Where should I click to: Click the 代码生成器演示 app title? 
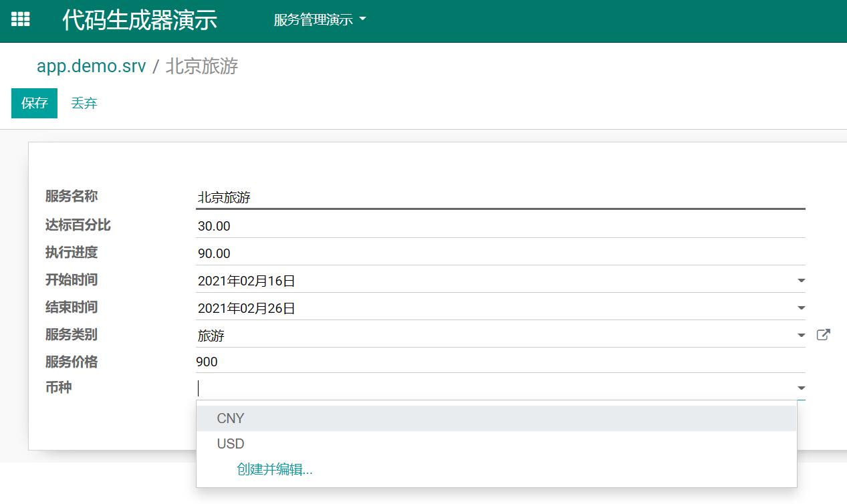(140, 20)
